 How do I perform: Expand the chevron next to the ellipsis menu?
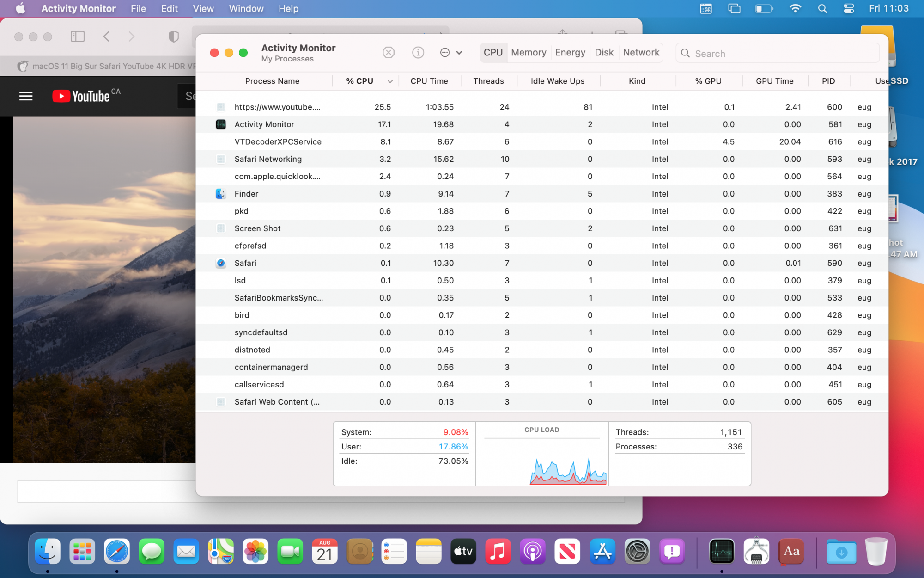click(x=459, y=53)
